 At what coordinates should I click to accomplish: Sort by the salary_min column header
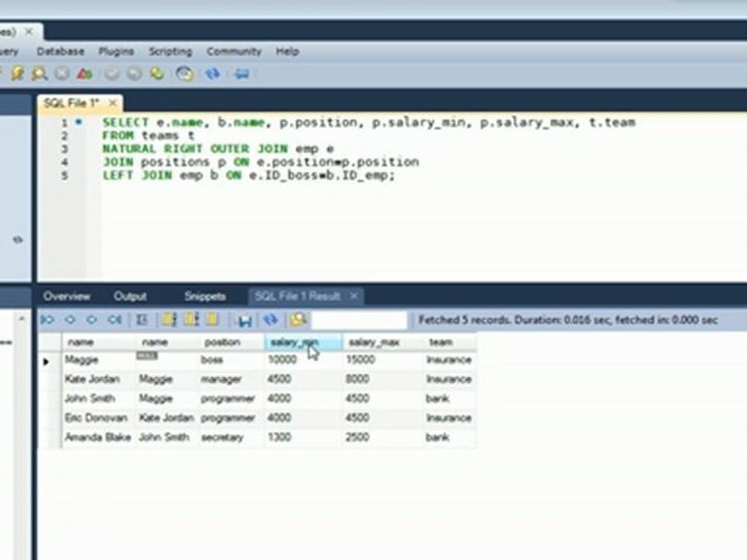pyautogui.click(x=303, y=342)
